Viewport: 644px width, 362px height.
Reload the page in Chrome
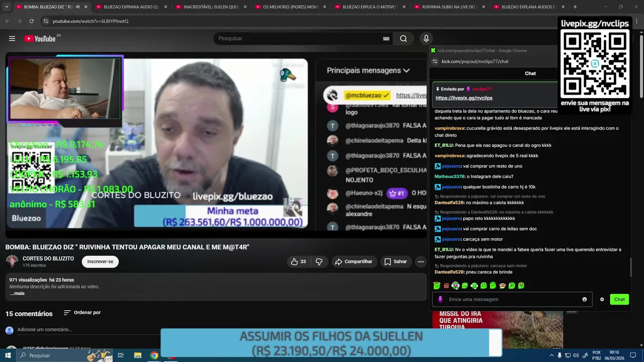pyautogui.click(x=31, y=21)
